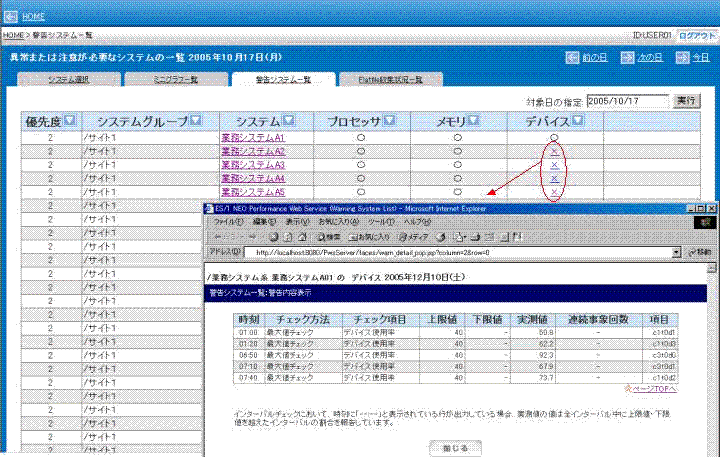Click the processor ○ status of 業務システムA1
This screenshot has height=457, width=720.
tap(361, 138)
